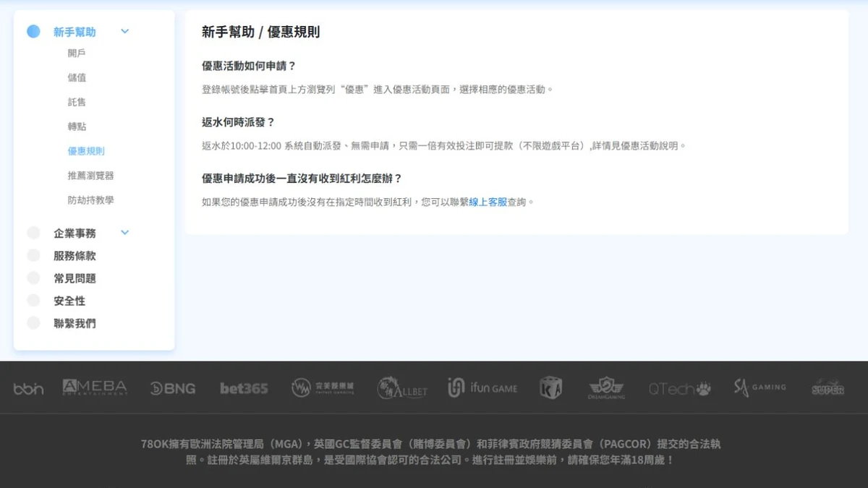The width and height of the screenshot is (868, 488).
Task: Open the 新手幫助 sidebar section
Action: coord(75,32)
